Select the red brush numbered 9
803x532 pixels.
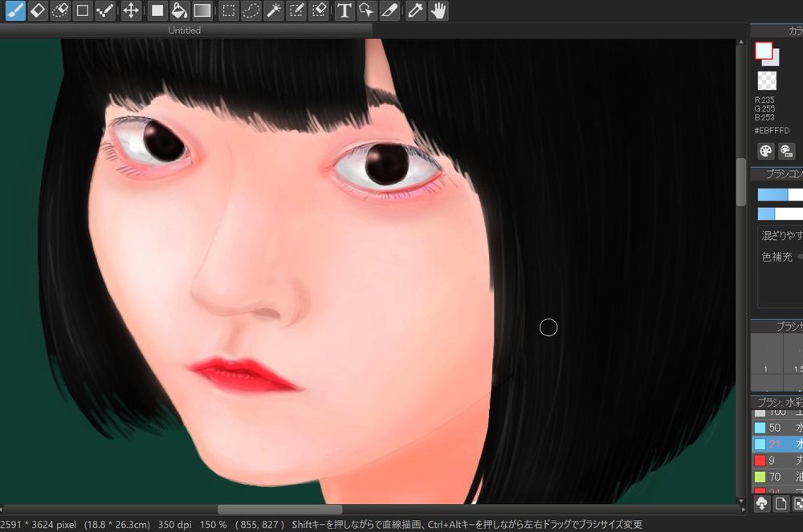click(777, 461)
